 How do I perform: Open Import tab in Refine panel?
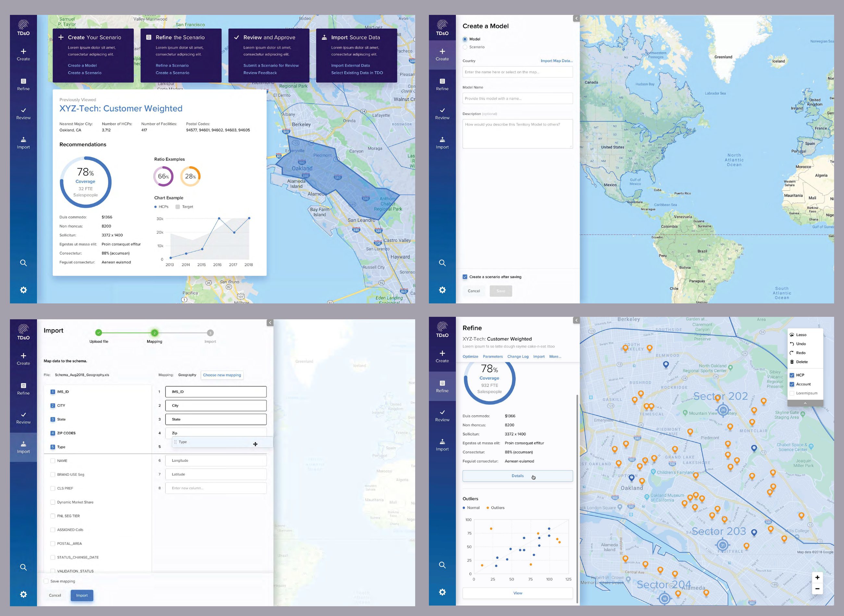(539, 357)
